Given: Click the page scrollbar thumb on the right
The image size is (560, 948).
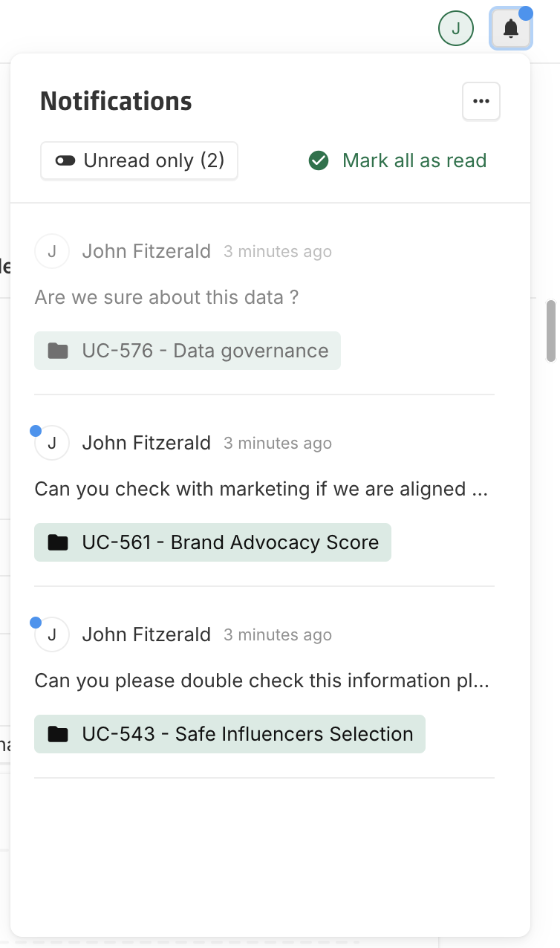Looking at the screenshot, I should pos(550,331).
